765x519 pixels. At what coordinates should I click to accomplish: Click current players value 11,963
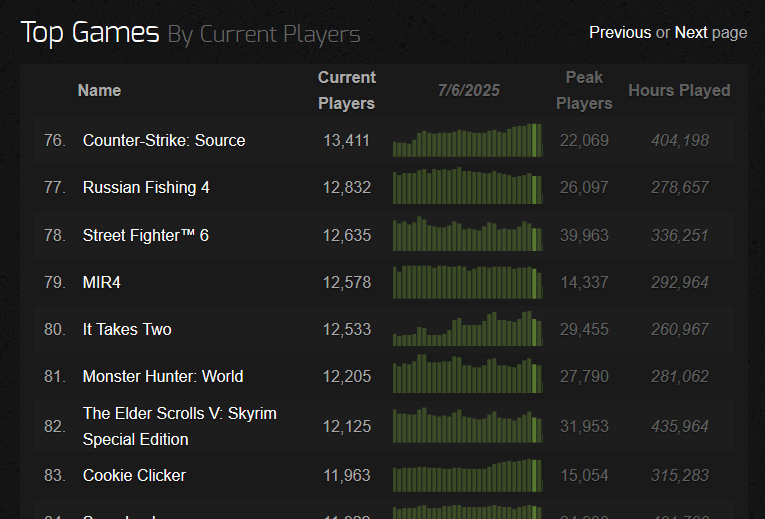click(x=346, y=475)
